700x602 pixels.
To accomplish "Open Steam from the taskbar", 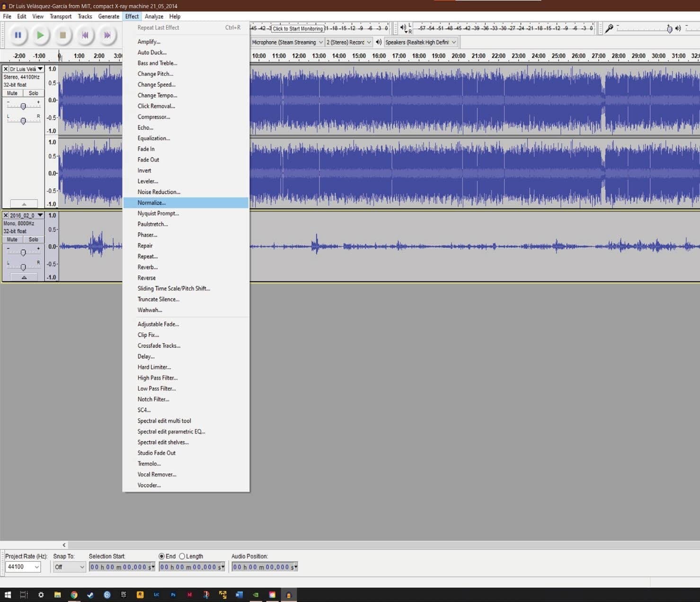I will point(90,595).
